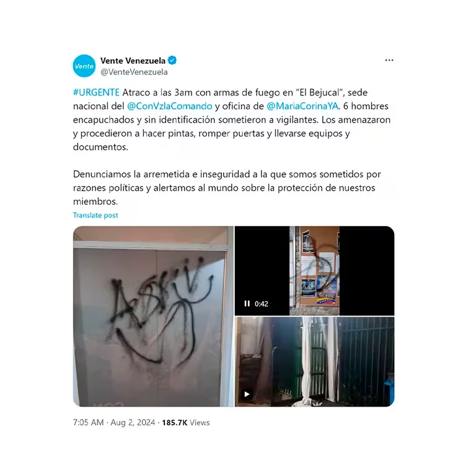
Task: Click the paragraph starting with Denunciamos
Action: coord(227,188)
